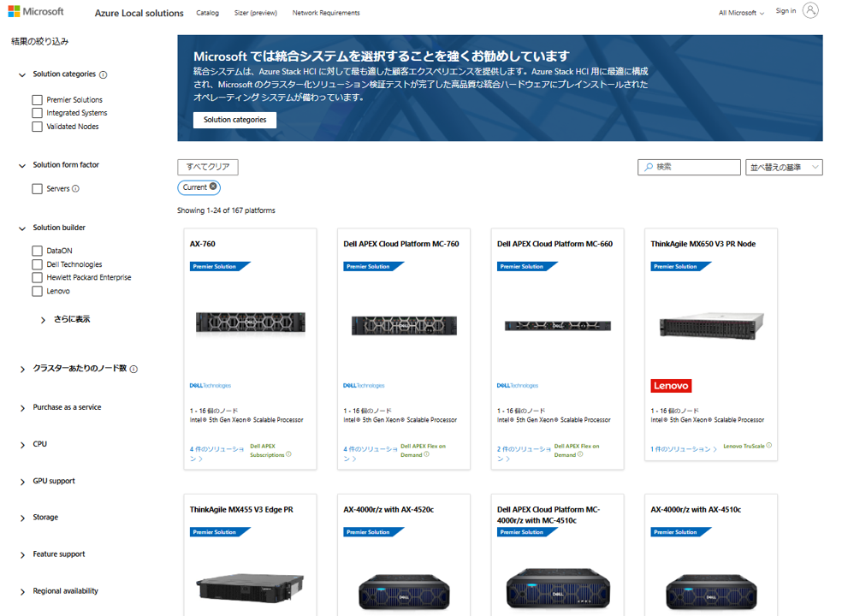This screenshot has height=616, width=842.
Task: Click the Microsoft logo
Action: pos(36,11)
